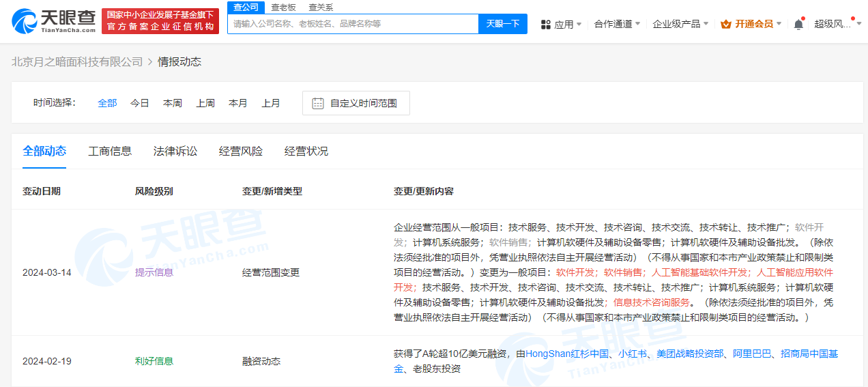The image size is (868, 387).
Task: Open the 法律诉讼 tab
Action: [x=175, y=151]
